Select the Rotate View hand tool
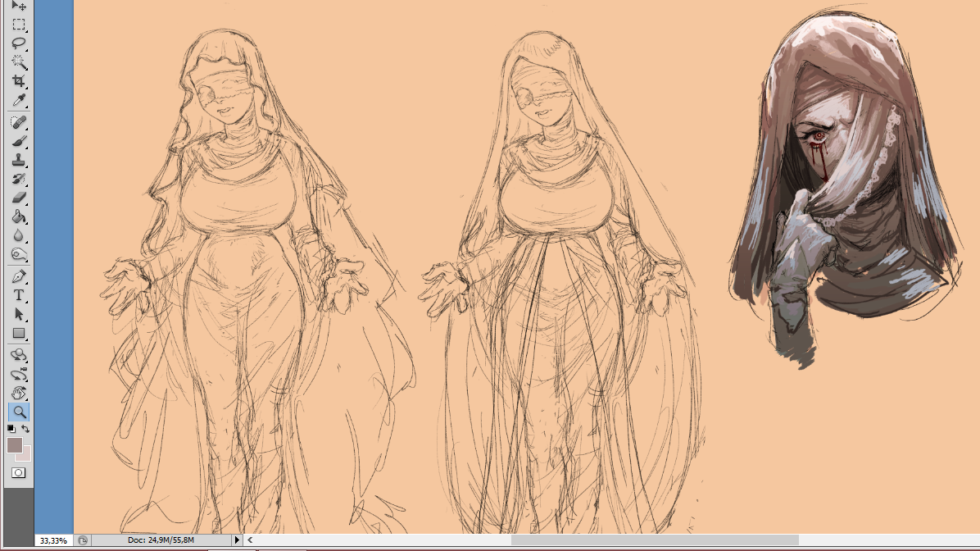The width and height of the screenshot is (980, 551). coord(19,393)
